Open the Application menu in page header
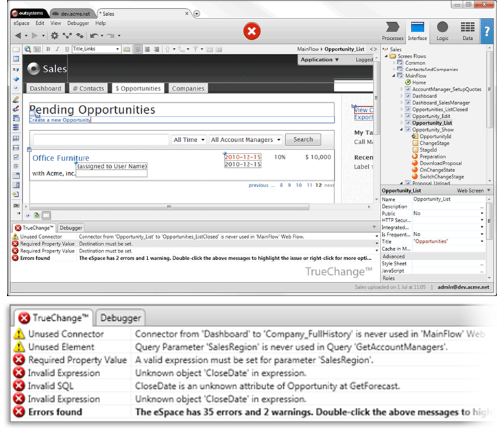 click(320, 60)
